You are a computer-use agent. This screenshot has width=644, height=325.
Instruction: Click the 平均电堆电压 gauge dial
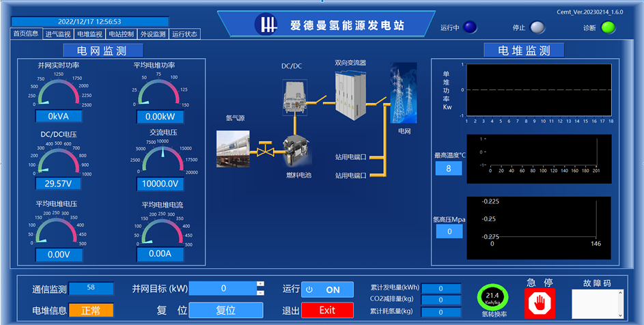click(x=57, y=229)
